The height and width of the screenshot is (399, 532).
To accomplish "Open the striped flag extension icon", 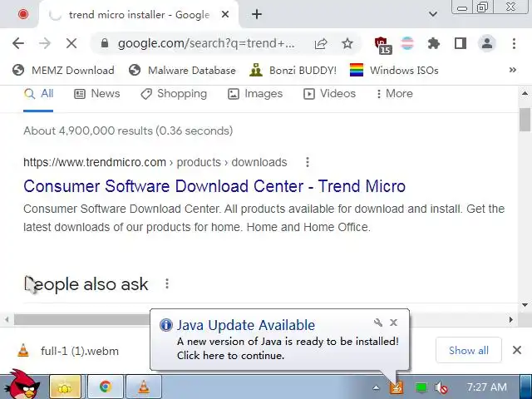I will click(x=407, y=43).
